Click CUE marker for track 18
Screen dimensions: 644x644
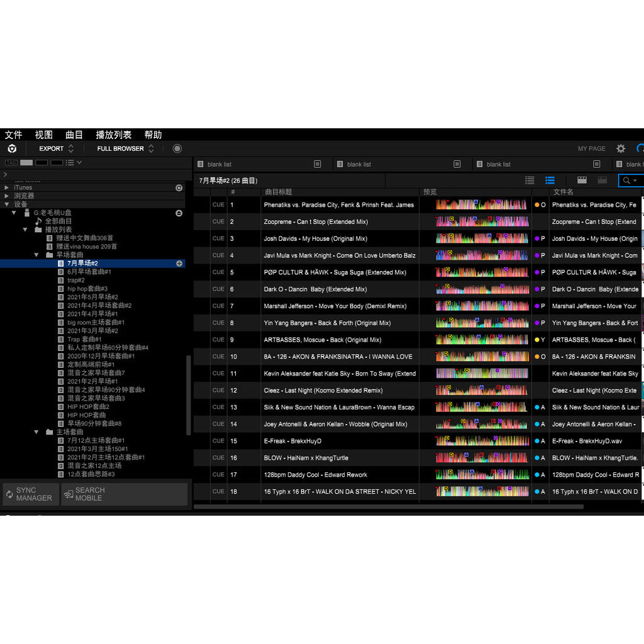point(218,491)
